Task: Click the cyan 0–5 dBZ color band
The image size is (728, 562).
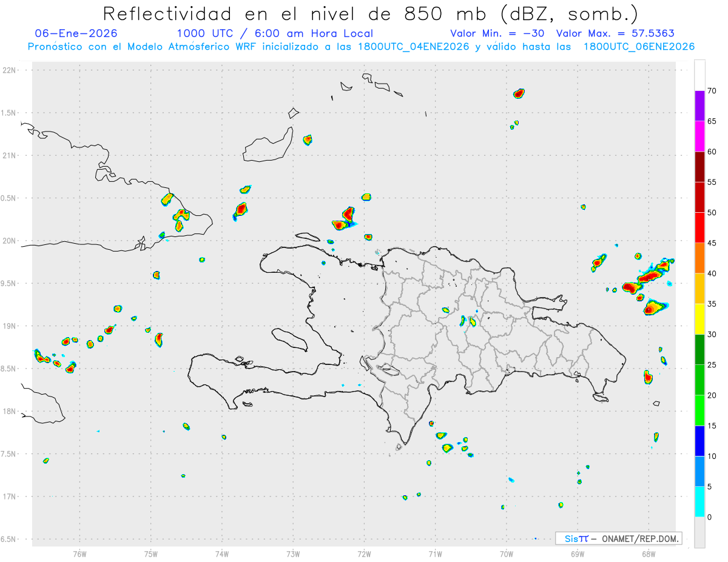Action: (699, 501)
